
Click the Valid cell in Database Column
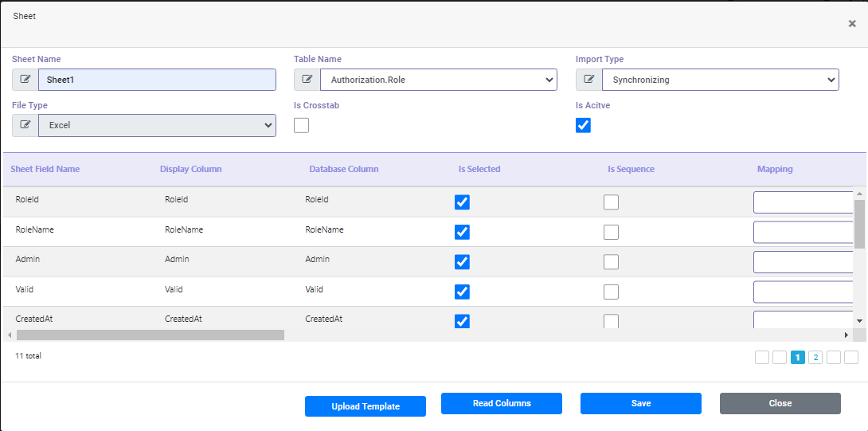pyautogui.click(x=314, y=289)
